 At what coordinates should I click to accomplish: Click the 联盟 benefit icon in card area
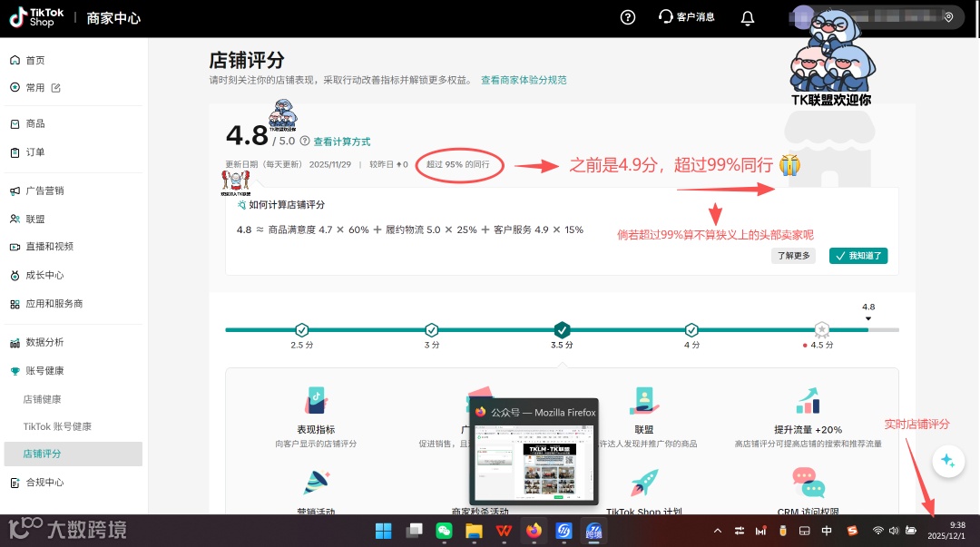643,401
